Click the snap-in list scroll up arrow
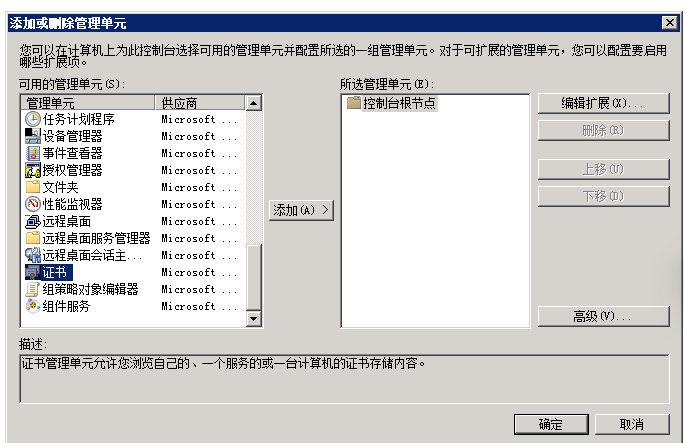This screenshot has width=684, height=443. [253, 103]
